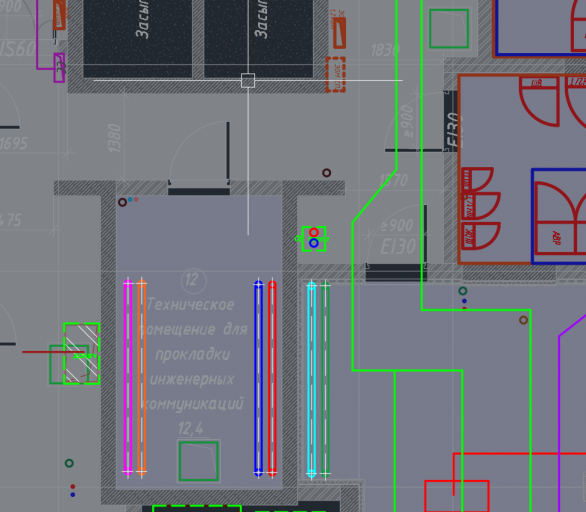Select the green dashed hatched box on the left
The height and width of the screenshot is (512, 586).
tap(81, 354)
